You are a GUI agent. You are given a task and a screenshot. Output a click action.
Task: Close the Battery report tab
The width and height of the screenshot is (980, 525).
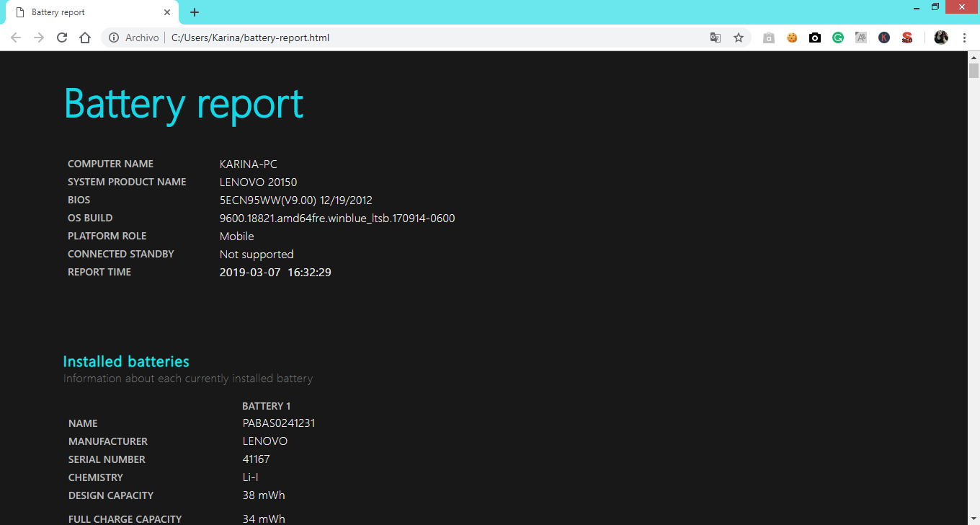[167, 12]
